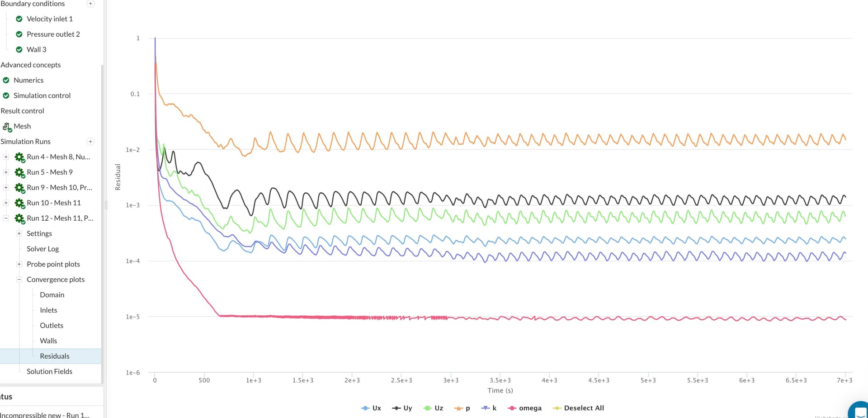The height and width of the screenshot is (418, 868).
Task: Click the green check beside Velocity inlet 1
Action: pos(19,19)
